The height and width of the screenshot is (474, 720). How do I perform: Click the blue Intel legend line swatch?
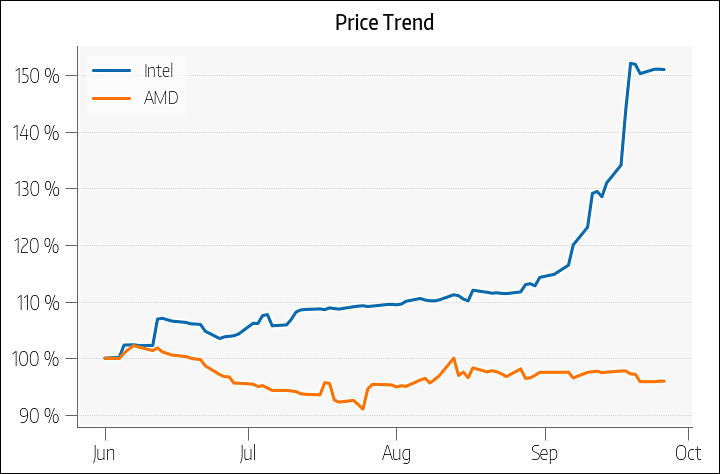[x=111, y=70]
